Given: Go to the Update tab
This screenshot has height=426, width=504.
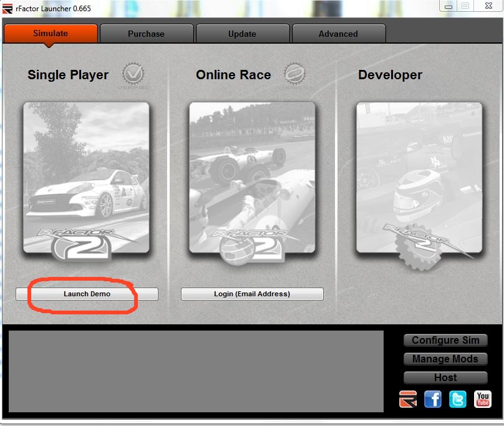Looking at the screenshot, I should [x=242, y=34].
